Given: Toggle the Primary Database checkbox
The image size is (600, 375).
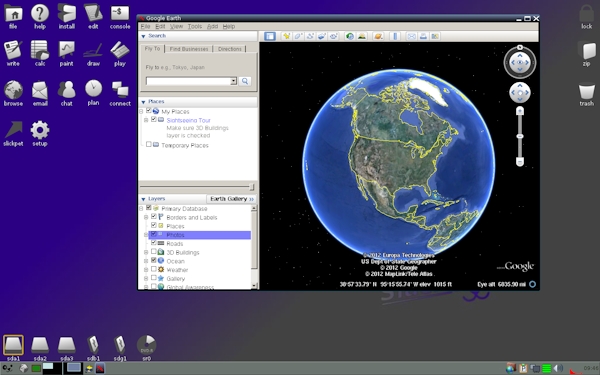Looking at the screenshot, I should pyautogui.click(x=149, y=208).
